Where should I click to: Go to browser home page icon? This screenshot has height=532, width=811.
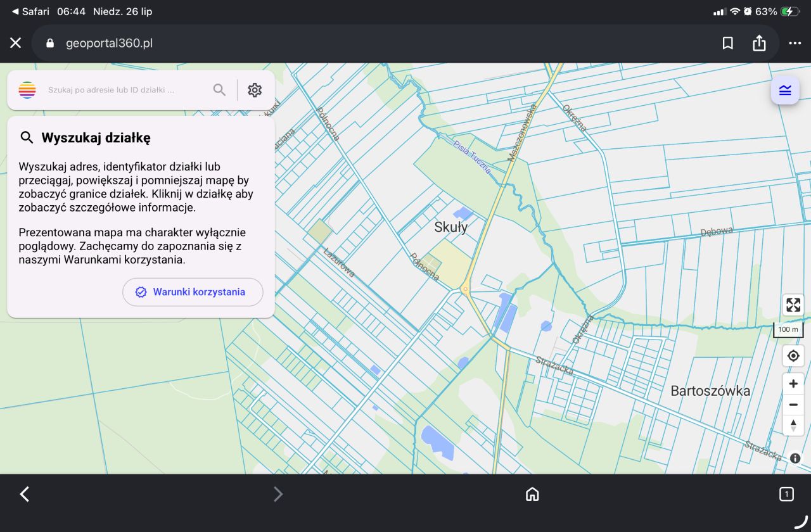tap(532, 494)
